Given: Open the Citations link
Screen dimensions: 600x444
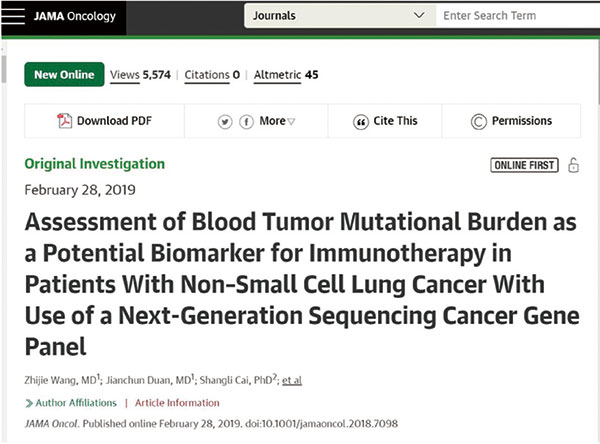Looking at the screenshot, I should click(x=212, y=75).
